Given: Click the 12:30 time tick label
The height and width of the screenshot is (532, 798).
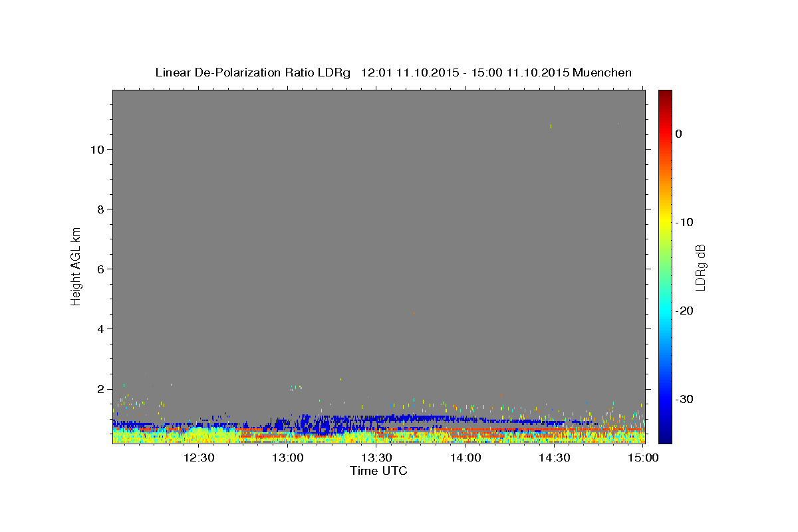Looking at the screenshot, I should [199, 458].
